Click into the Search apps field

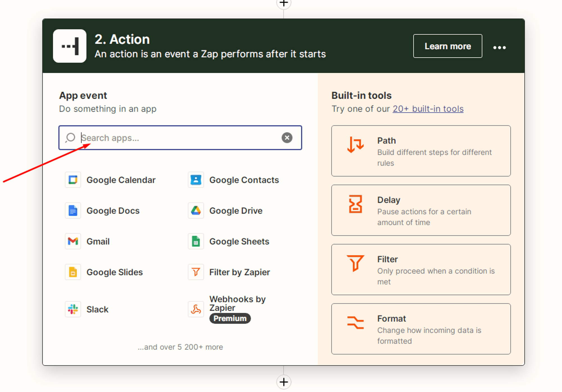click(x=180, y=138)
